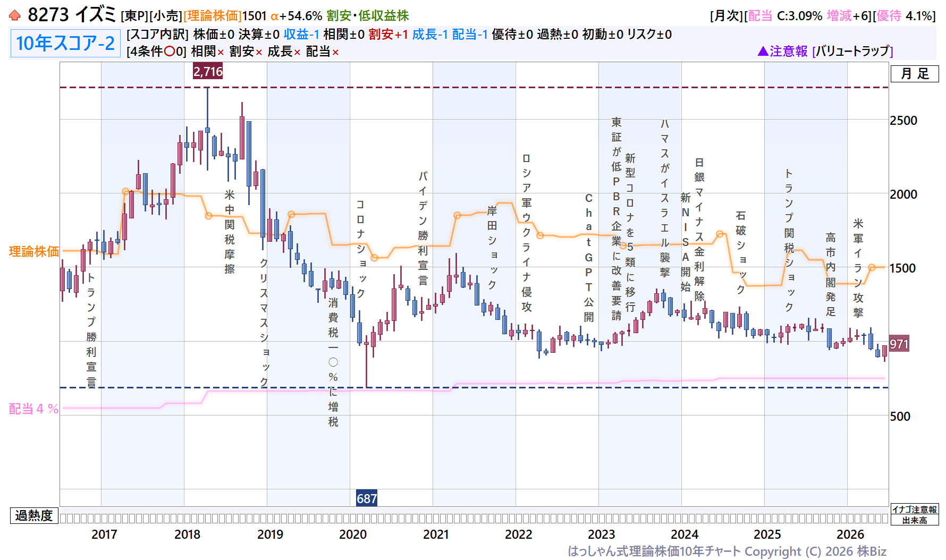Select the 初動±0 score item

tap(603, 35)
